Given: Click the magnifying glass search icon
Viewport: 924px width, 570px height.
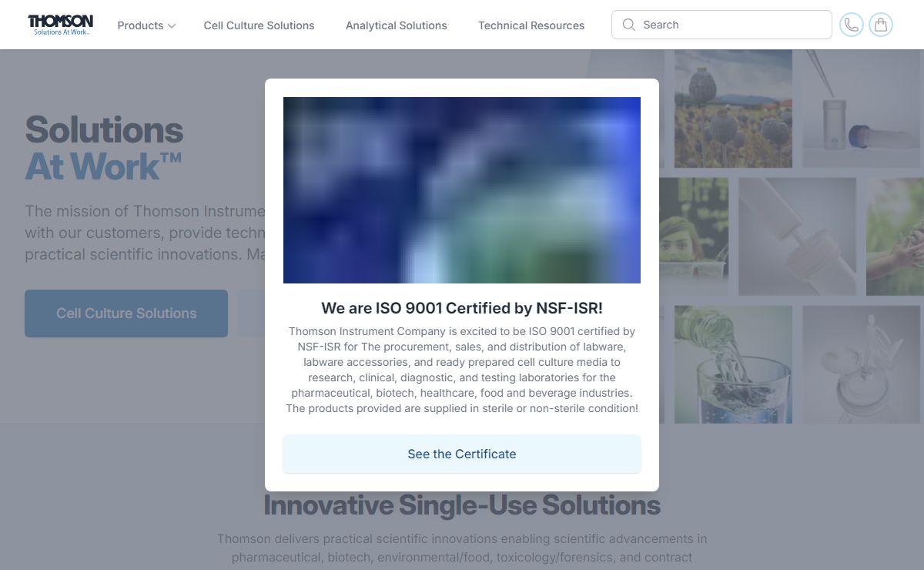Looking at the screenshot, I should [x=629, y=25].
